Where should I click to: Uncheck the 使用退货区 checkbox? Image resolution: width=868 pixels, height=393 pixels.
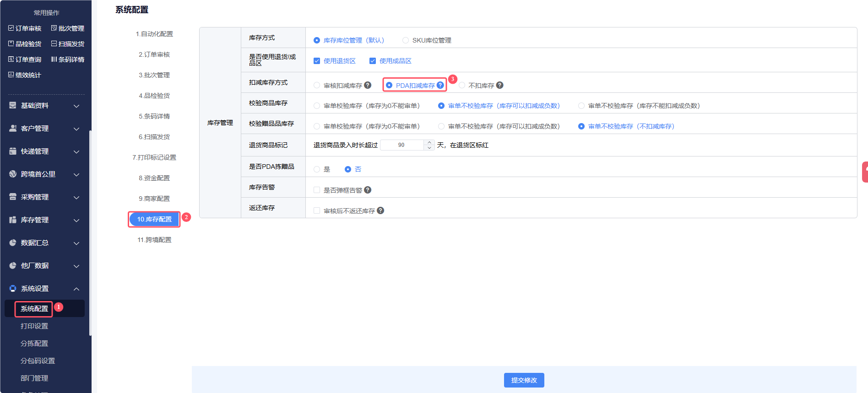click(317, 61)
